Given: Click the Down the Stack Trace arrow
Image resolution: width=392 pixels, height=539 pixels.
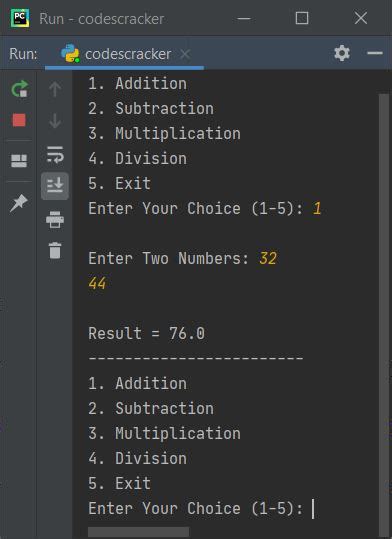Looking at the screenshot, I should coord(55,121).
